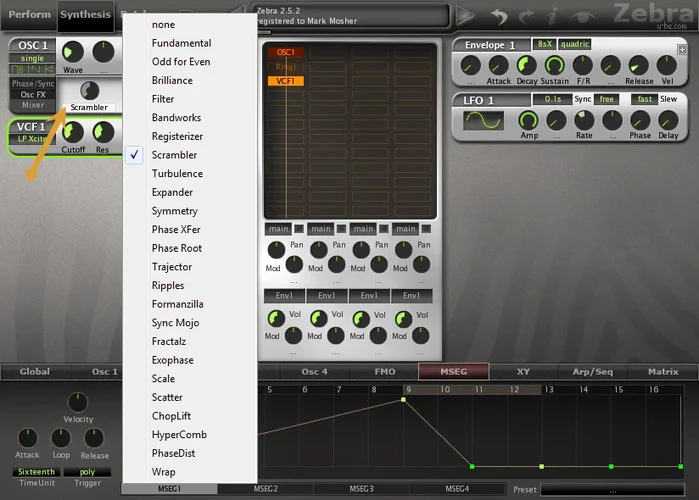Select 'Turbulence' from the Osc FX menu
This screenshot has height=500, width=699.
pos(177,174)
